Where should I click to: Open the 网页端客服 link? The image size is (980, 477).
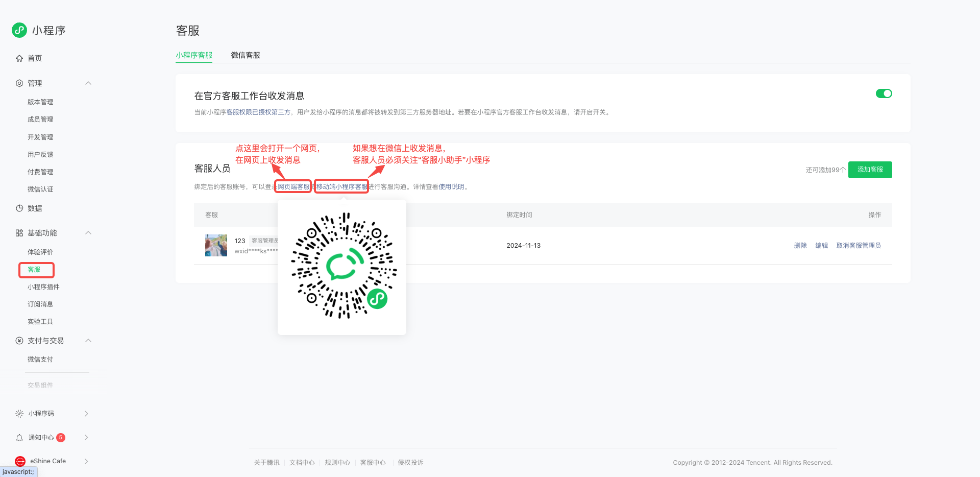(x=293, y=187)
